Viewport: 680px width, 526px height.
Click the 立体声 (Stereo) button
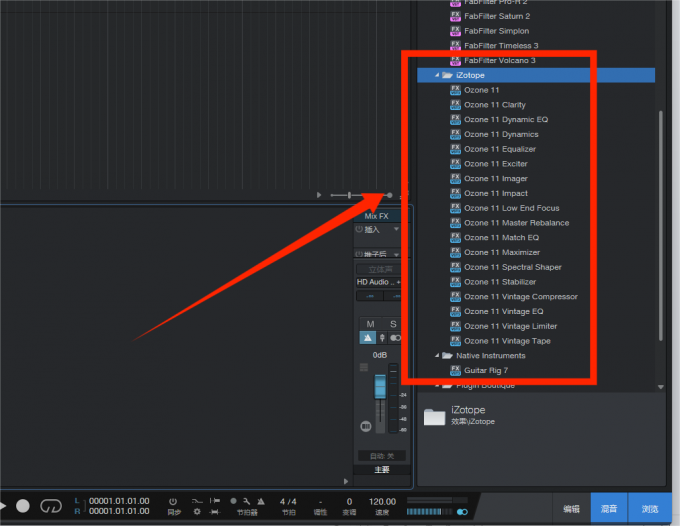pos(381,269)
